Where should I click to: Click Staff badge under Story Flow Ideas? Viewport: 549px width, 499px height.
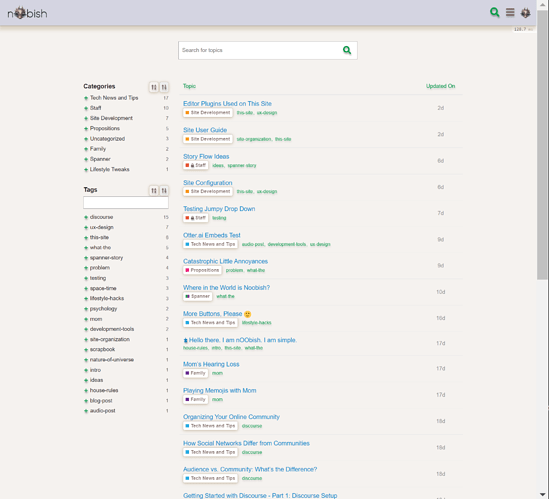coord(195,165)
